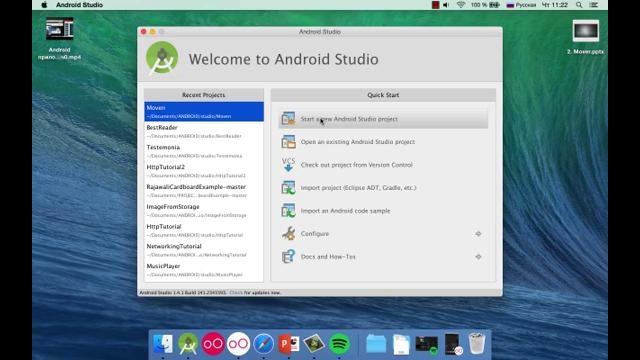Click the Spotlight search icon in menu bar
This screenshot has width=640, height=360.
pyautogui.click(x=579, y=5)
